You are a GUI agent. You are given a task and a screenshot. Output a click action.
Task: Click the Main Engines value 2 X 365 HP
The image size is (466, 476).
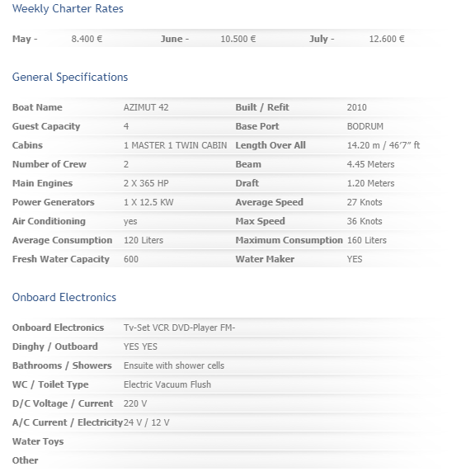[146, 183]
